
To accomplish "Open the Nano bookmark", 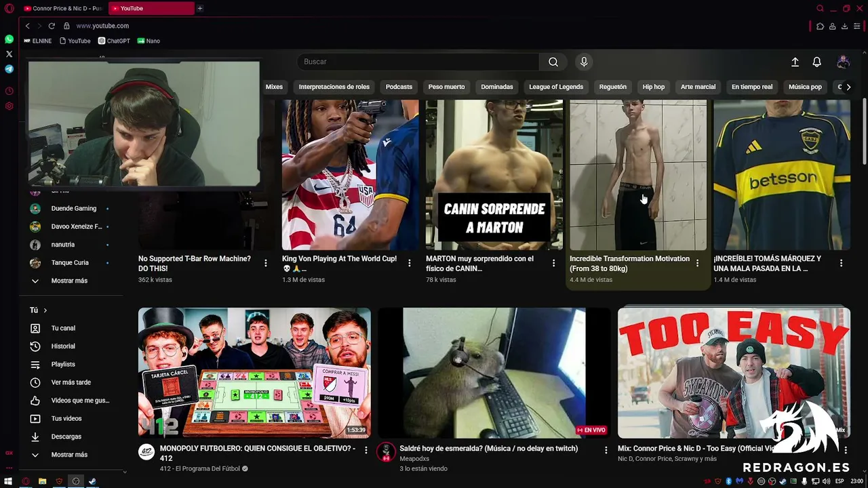I will coord(149,41).
